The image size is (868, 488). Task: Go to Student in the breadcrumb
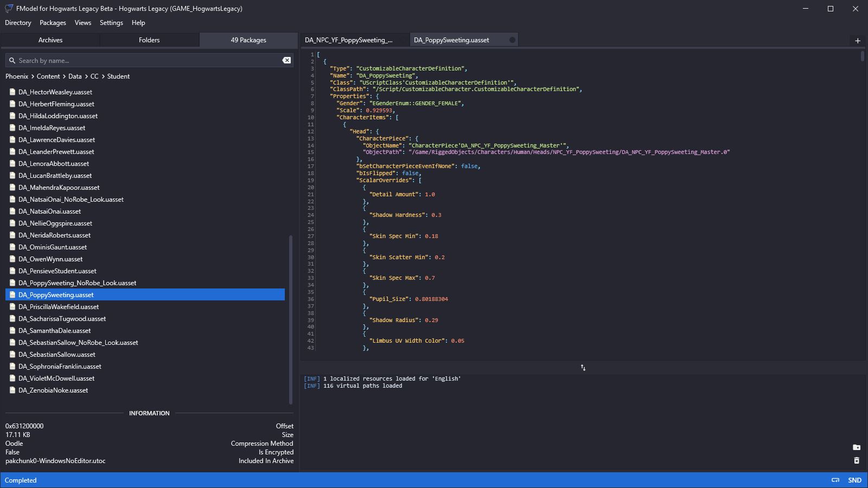(118, 76)
